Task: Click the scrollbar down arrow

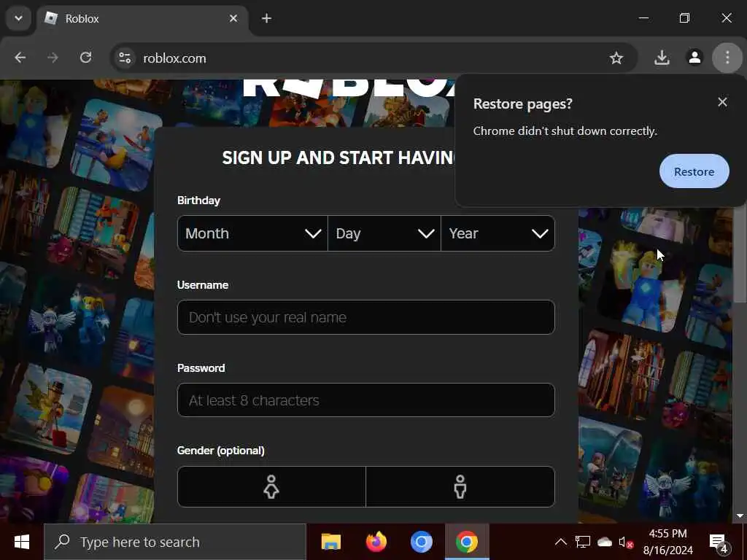Action: pyautogui.click(x=740, y=516)
